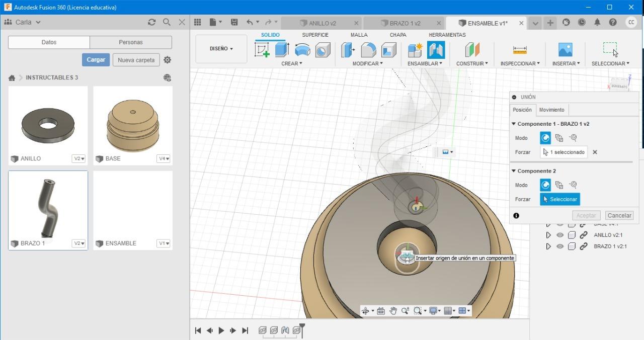This screenshot has width=644, height=340.
Task: Select Simple mode for Componente 2
Action: pos(545,185)
